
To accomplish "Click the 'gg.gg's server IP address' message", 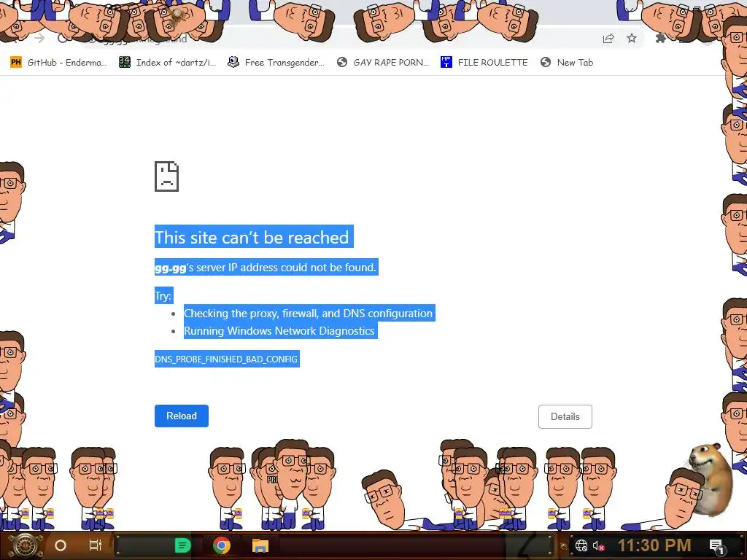I will pyautogui.click(x=266, y=268).
